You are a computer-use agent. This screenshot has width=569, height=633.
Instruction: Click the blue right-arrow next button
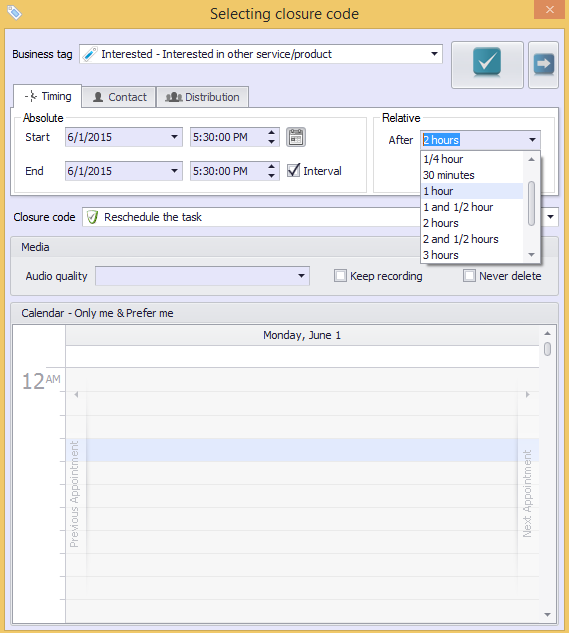544,65
